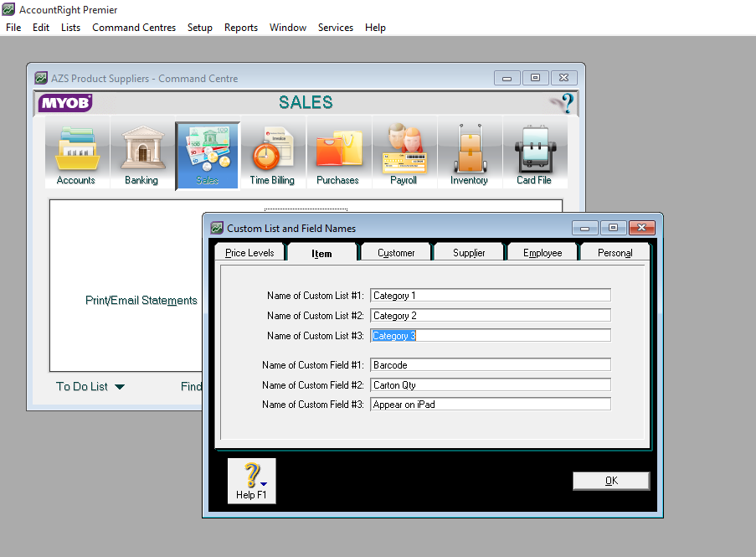The height and width of the screenshot is (557, 756).
Task: Click the MYOB logo in Command Centre
Action: coord(65,103)
